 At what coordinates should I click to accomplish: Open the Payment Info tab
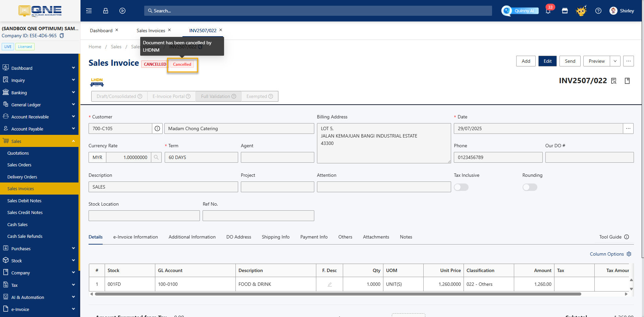click(314, 237)
